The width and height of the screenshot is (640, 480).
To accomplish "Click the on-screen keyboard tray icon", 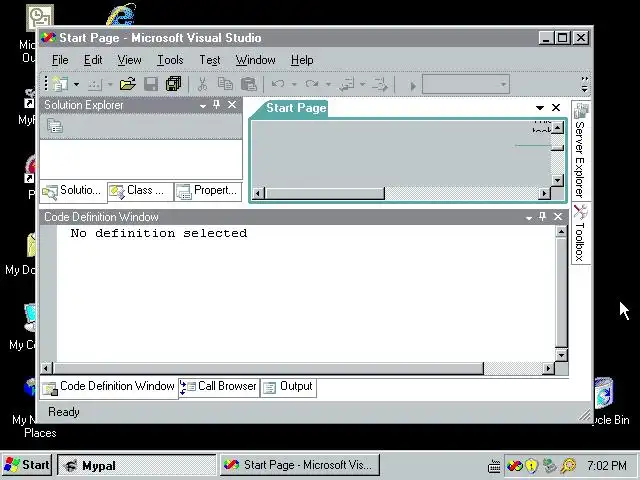I will click(x=494, y=466).
